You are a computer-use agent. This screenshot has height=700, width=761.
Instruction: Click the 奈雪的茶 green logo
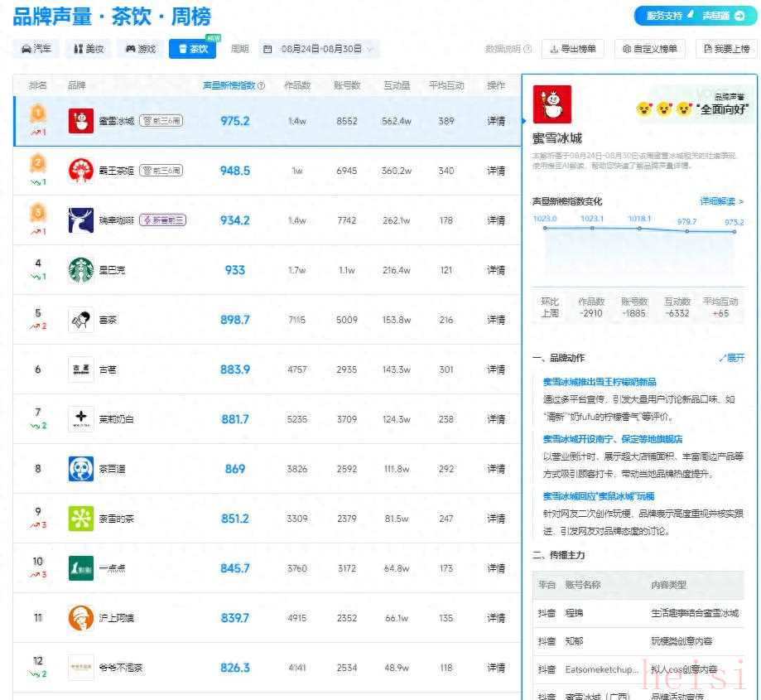click(81, 519)
